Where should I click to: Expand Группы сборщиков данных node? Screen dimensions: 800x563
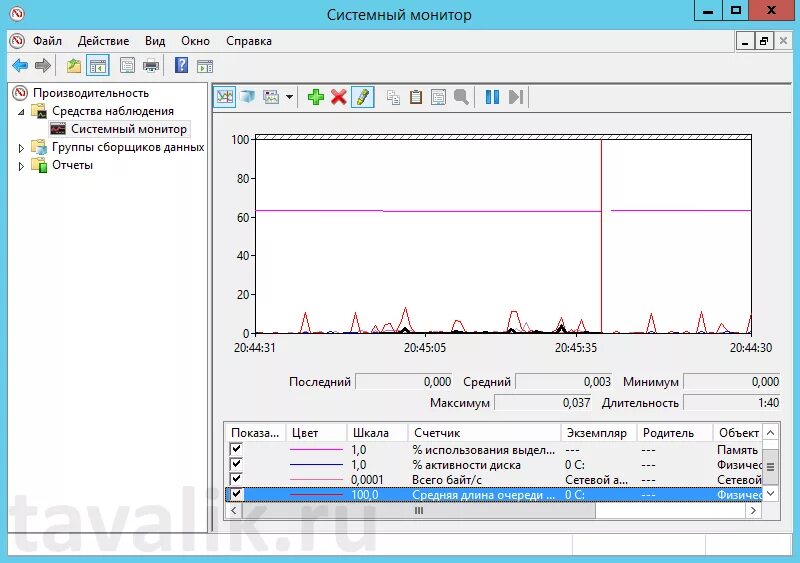point(21,148)
